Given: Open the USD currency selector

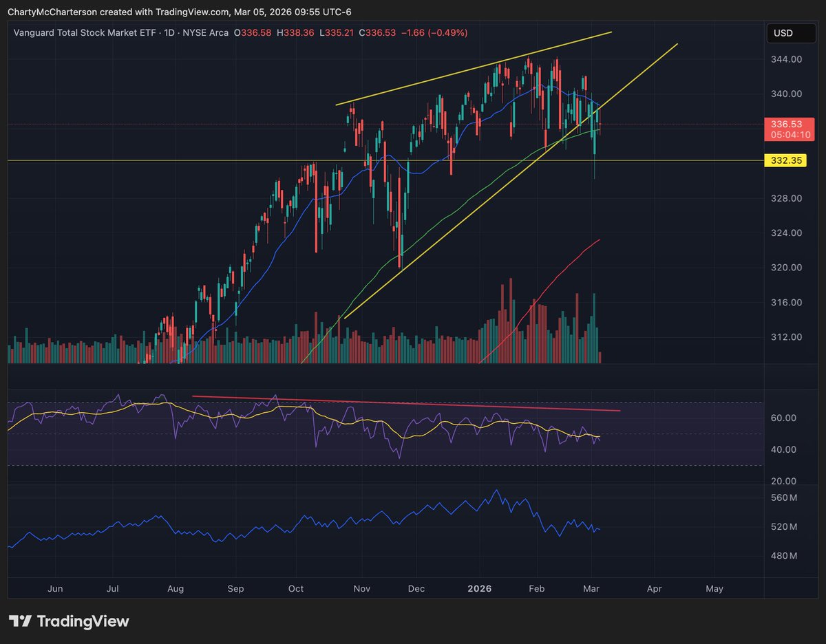Looking at the screenshot, I should pyautogui.click(x=790, y=33).
